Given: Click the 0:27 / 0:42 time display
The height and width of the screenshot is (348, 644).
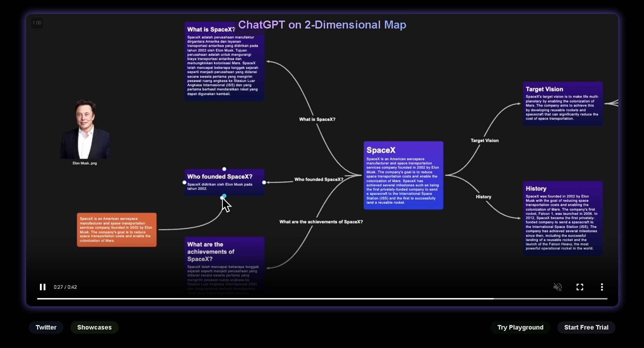Looking at the screenshot, I should [65, 287].
